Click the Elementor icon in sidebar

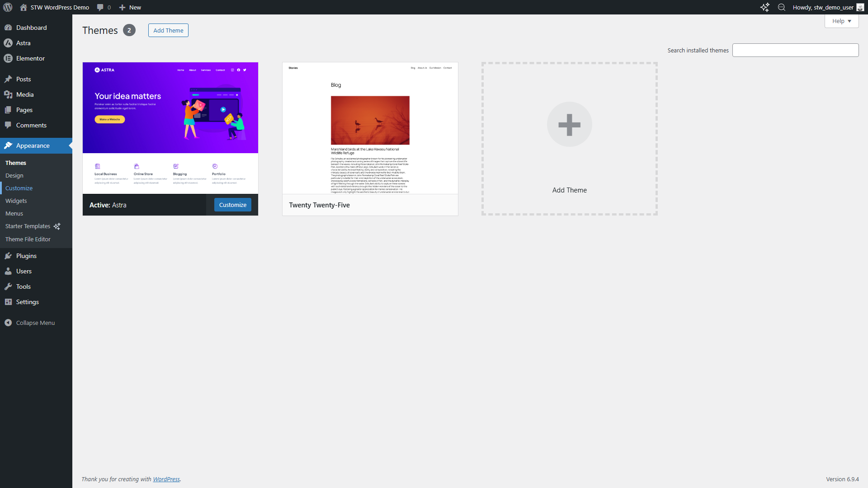click(8, 58)
